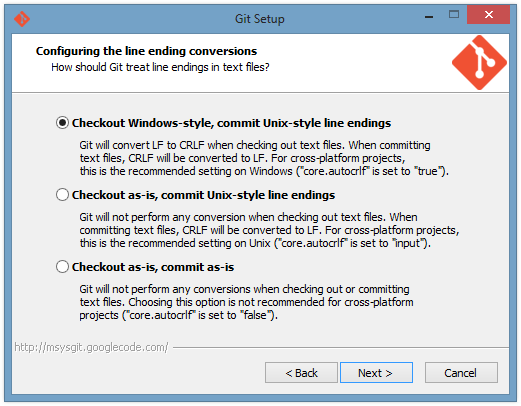Minimize the Git Setup window
The height and width of the screenshot is (406, 521).
pyautogui.click(x=429, y=15)
